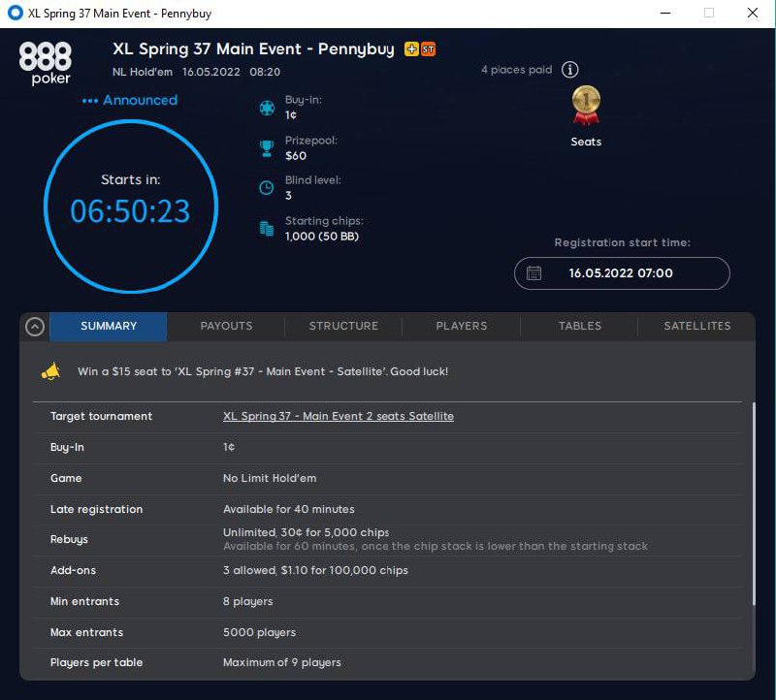Open the TABLES tab

[x=579, y=326]
